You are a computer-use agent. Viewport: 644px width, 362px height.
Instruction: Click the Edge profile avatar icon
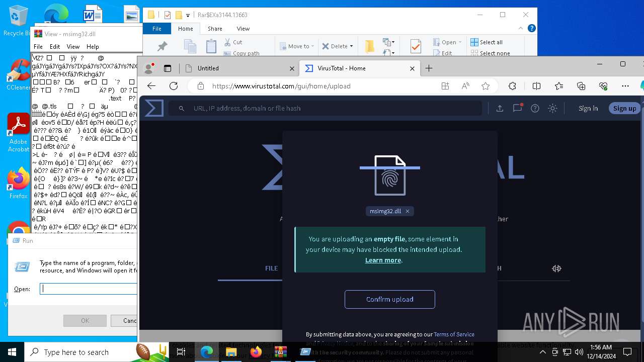click(x=148, y=68)
